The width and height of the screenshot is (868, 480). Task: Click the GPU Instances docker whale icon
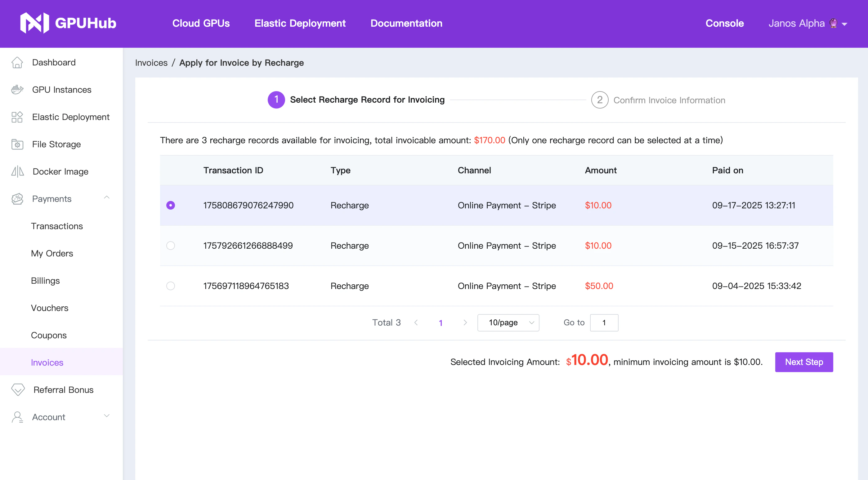point(17,90)
